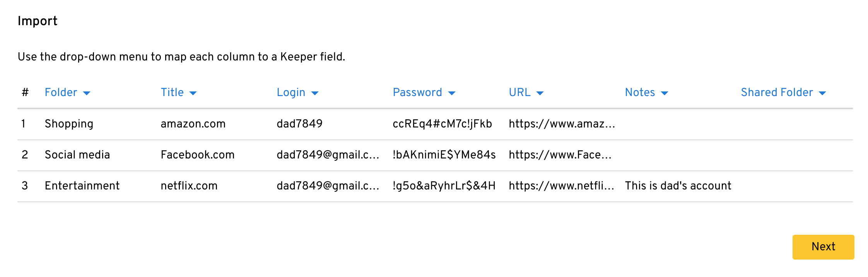The image size is (868, 277).
Task: Click the Entertainment folder cell
Action: (x=82, y=186)
